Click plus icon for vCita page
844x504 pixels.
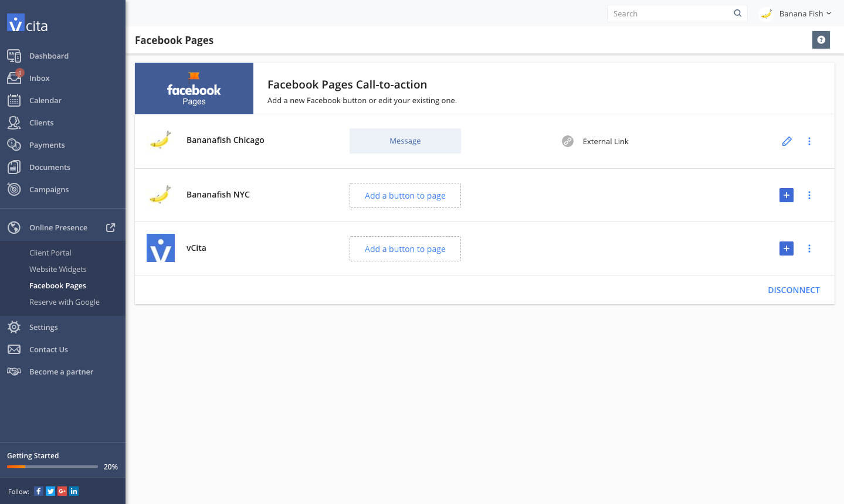click(787, 248)
